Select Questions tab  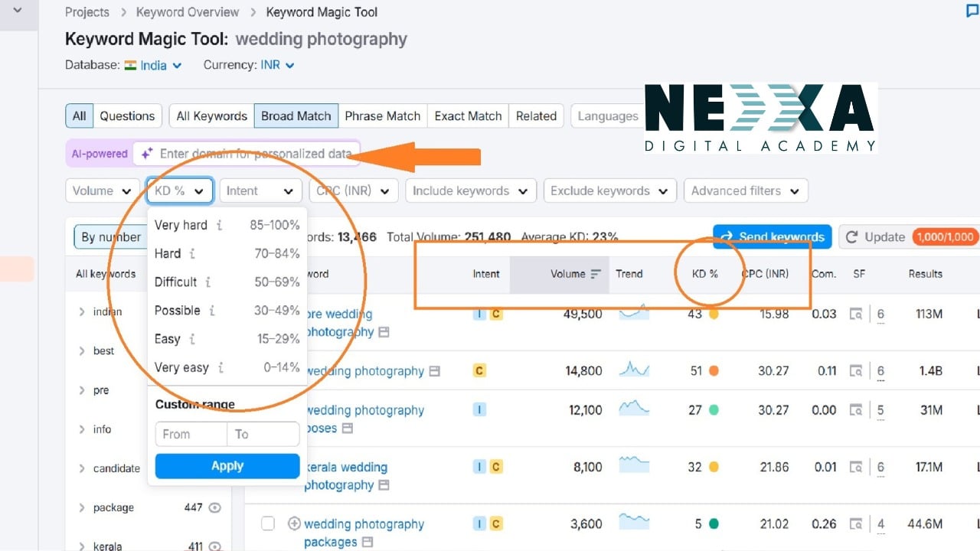coord(127,116)
